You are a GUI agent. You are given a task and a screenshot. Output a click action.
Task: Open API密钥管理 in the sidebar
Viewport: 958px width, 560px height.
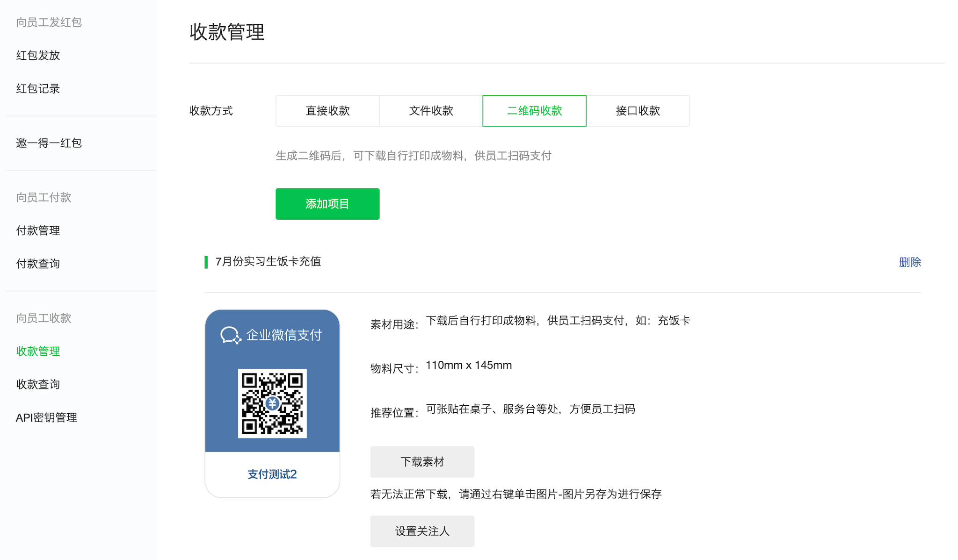46,417
